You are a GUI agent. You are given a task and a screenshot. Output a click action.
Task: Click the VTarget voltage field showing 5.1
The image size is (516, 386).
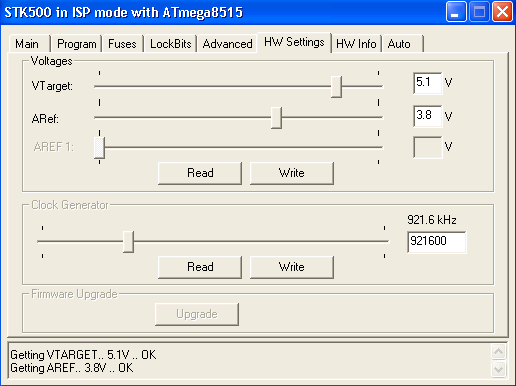428,83
